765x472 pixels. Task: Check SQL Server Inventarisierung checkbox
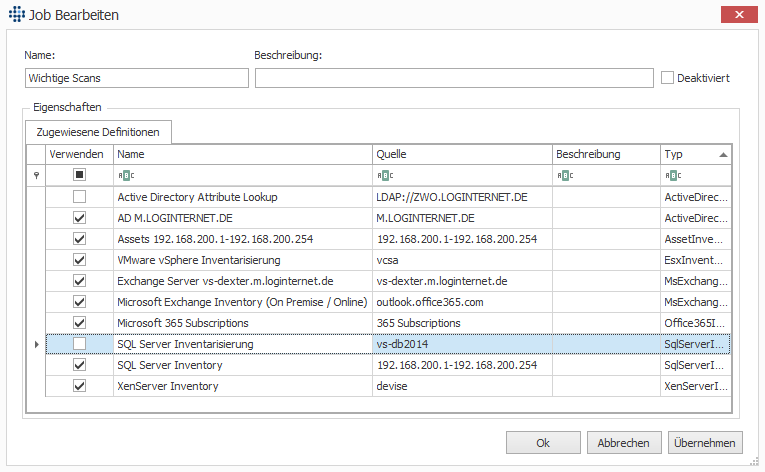pyautogui.click(x=79, y=344)
